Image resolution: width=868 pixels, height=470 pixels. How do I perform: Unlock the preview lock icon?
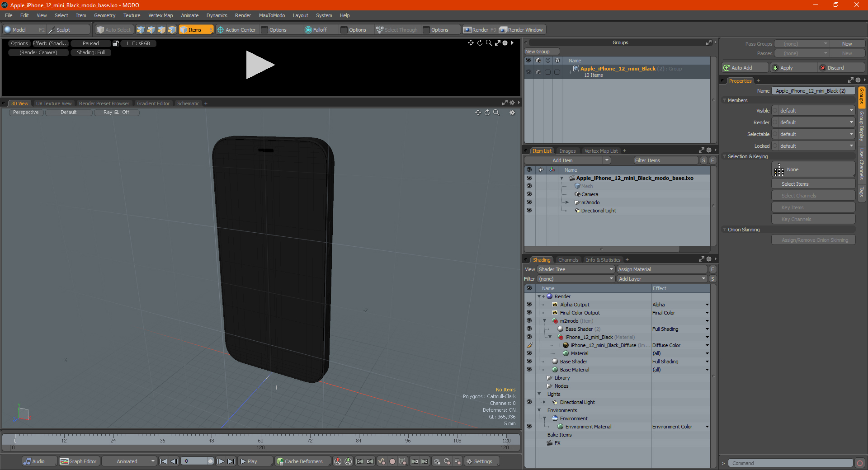116,43
